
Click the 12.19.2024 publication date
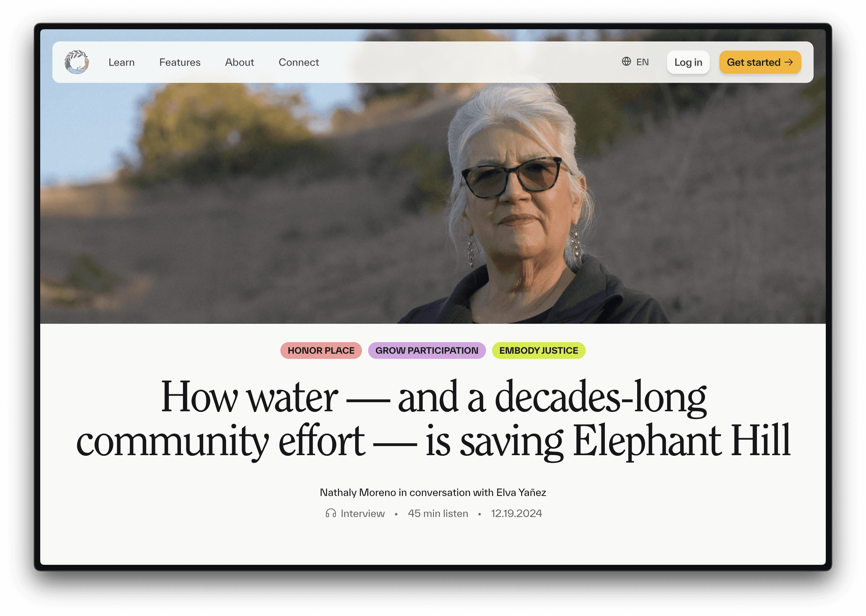point(516,514)
